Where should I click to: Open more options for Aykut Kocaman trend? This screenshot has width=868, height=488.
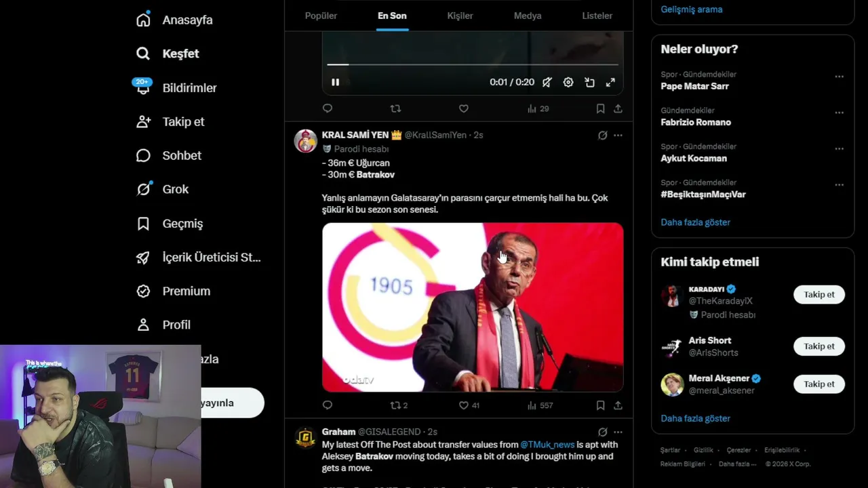[x=839, y=148]
